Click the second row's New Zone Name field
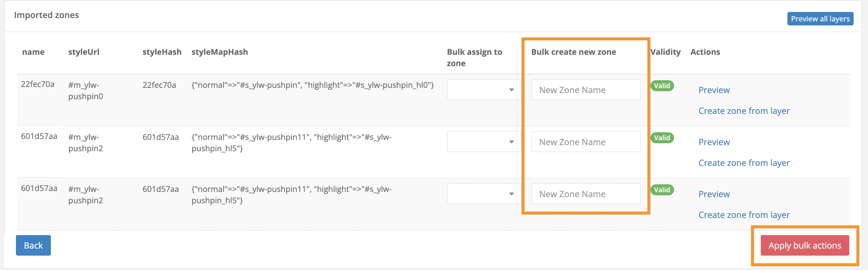This screenshot has height=270, width=868. pyautogui.click(x=585, y=142)
